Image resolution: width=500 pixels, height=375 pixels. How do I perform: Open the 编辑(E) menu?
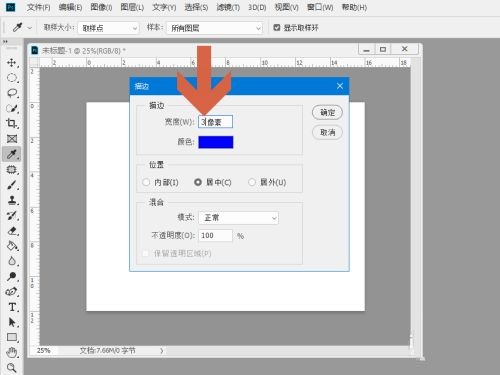[x=70, y=7]
